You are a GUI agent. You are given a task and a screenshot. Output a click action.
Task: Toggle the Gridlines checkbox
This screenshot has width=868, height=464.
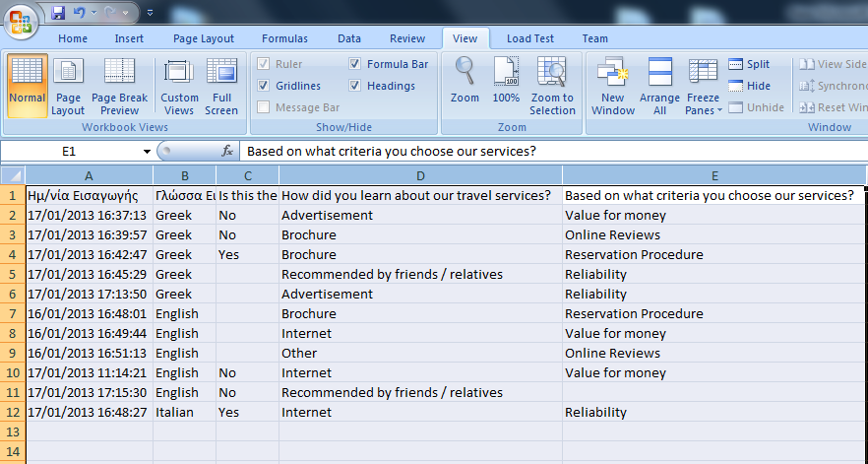[x=264, y=86]
